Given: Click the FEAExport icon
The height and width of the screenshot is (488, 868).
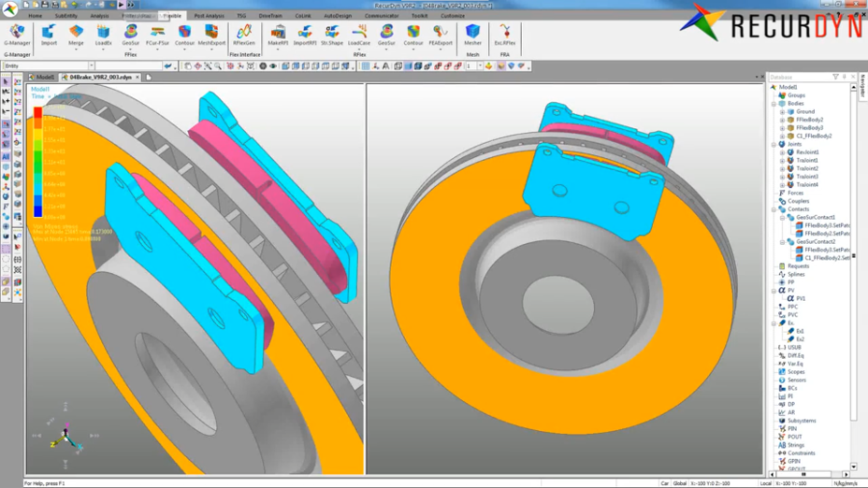Looking at the screenshot, I should pyautogui.click(x=441, y=35).
